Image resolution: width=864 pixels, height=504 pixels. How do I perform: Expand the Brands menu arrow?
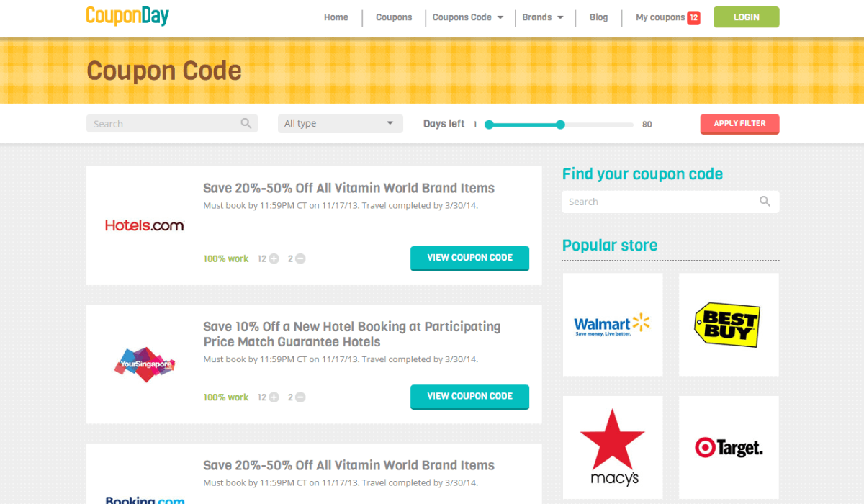(560, 17)
